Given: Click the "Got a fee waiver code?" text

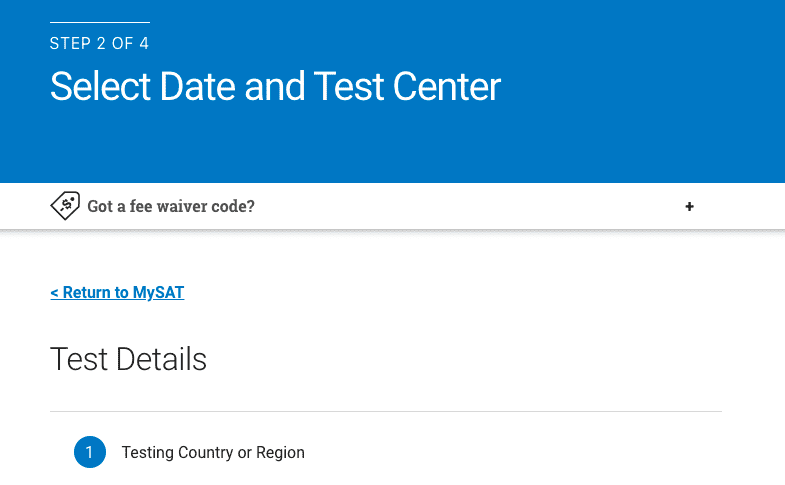Looking at the screenshot, I should point(171,206).
